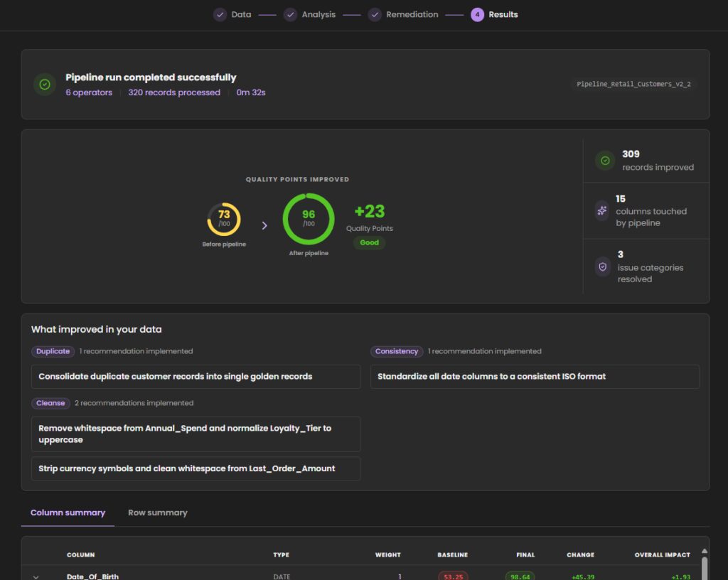728x580 pixels.
Task: Click the DATE type cell
Action: (282, 576)
